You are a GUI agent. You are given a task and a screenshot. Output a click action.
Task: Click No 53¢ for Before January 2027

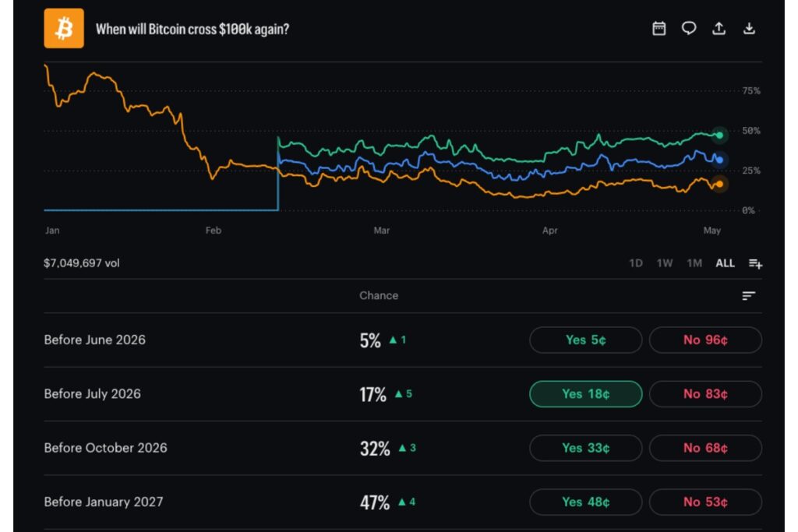[x=705, y=502]
